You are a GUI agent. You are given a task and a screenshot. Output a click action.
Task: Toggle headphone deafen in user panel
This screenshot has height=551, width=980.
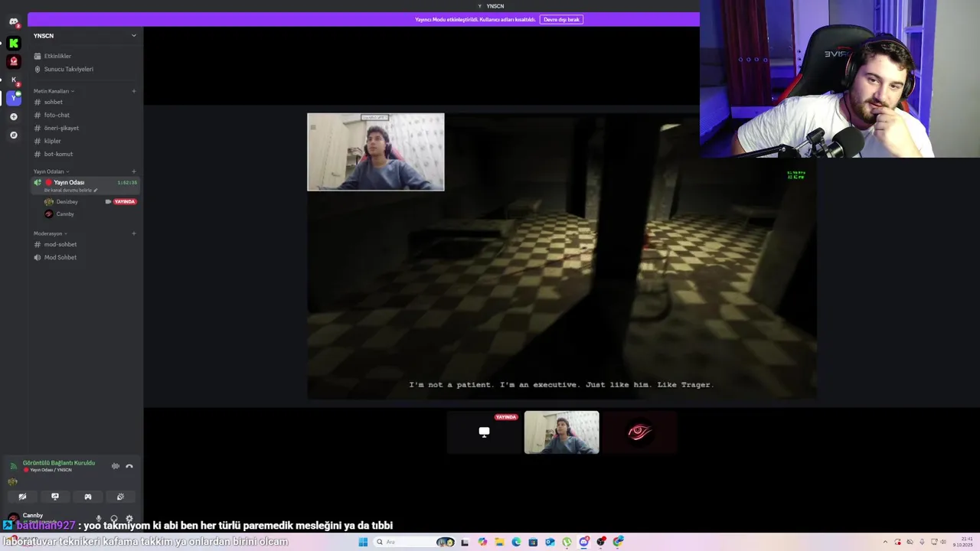(113, 518)
